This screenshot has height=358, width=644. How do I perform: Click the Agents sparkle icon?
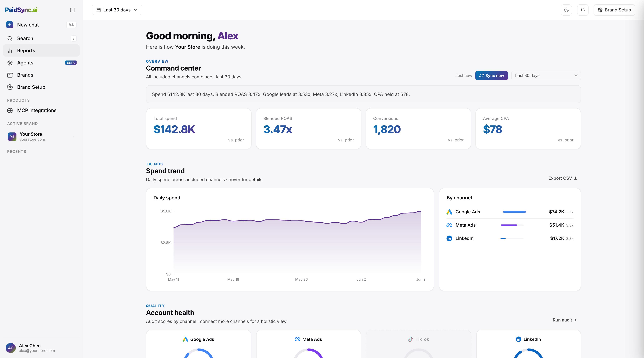pos(10,63)
